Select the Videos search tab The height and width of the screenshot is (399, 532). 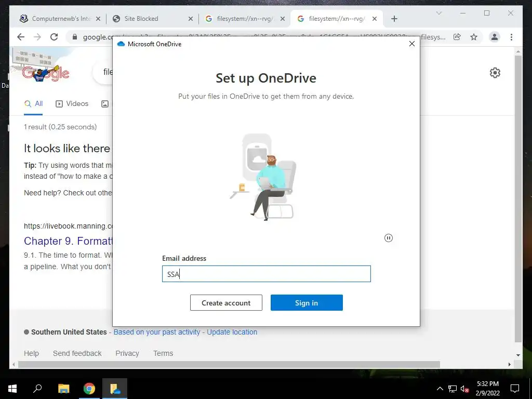click(72, 104)
